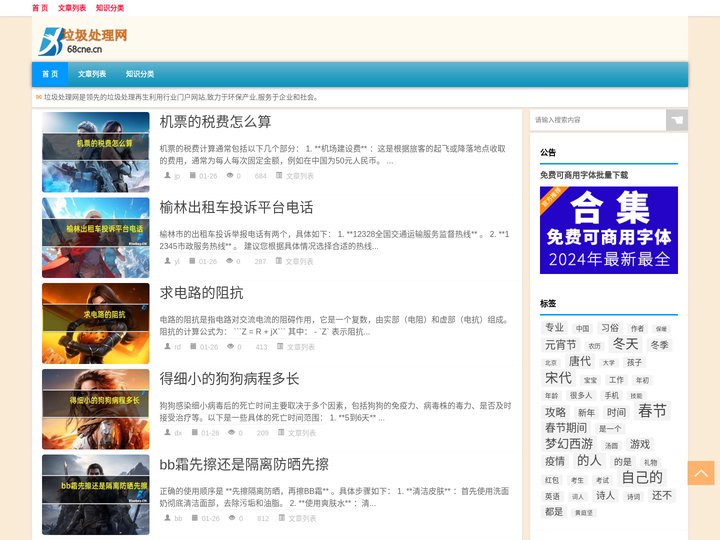Screen dimensions: 720x540
Task: Select the 游戏 tag
Action: tap(640, 444)
